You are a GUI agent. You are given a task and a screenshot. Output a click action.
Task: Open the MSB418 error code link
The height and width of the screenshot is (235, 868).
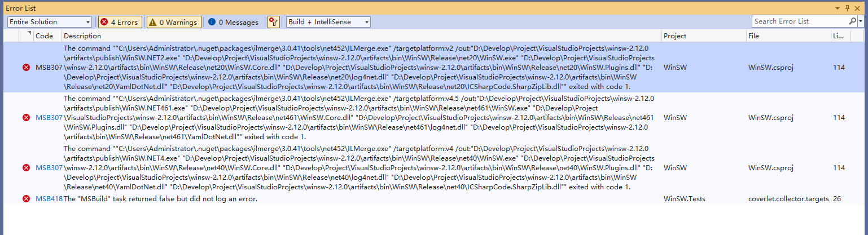49,199
